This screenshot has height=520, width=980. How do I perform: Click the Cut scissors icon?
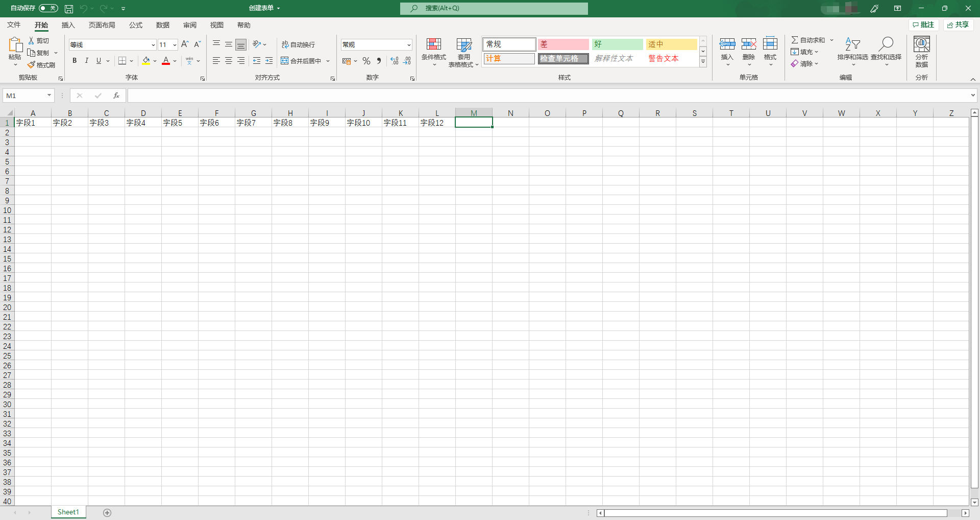tap(32, 40)
